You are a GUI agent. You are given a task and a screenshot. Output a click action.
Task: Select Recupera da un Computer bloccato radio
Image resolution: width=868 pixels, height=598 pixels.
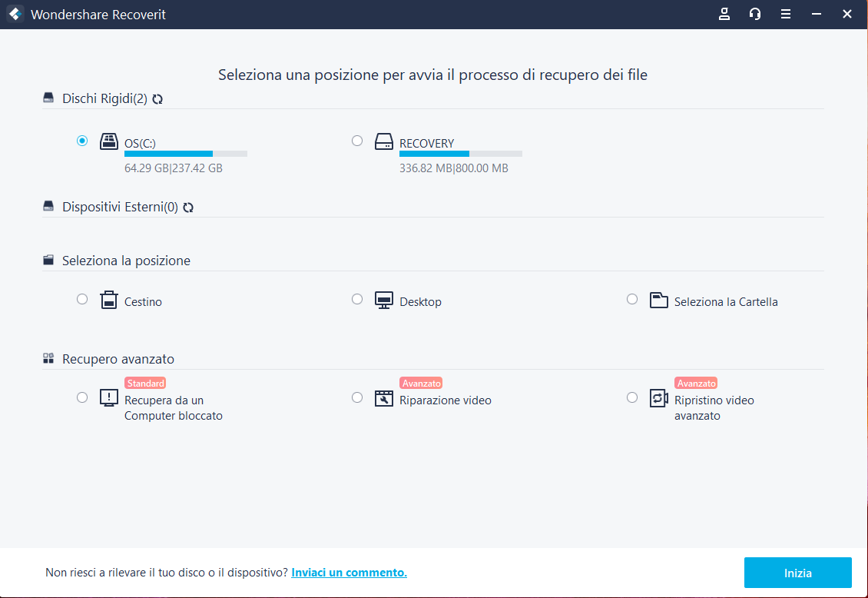coord(82,397)
